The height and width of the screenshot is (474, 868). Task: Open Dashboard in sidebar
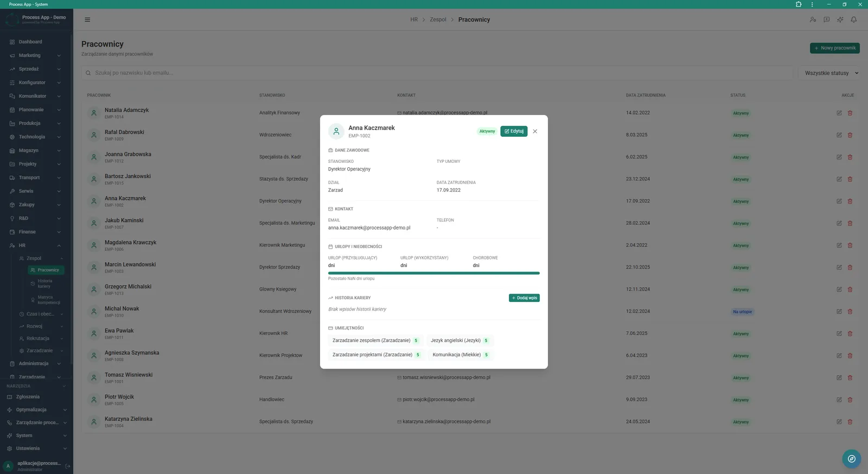36,42
